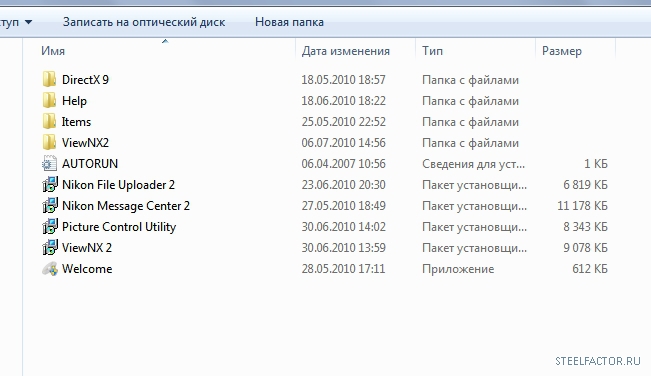Image resolution: width=651 pixels, height=376 pixels.
Task: Select the Welcome application icon
Action: (50, 269)
